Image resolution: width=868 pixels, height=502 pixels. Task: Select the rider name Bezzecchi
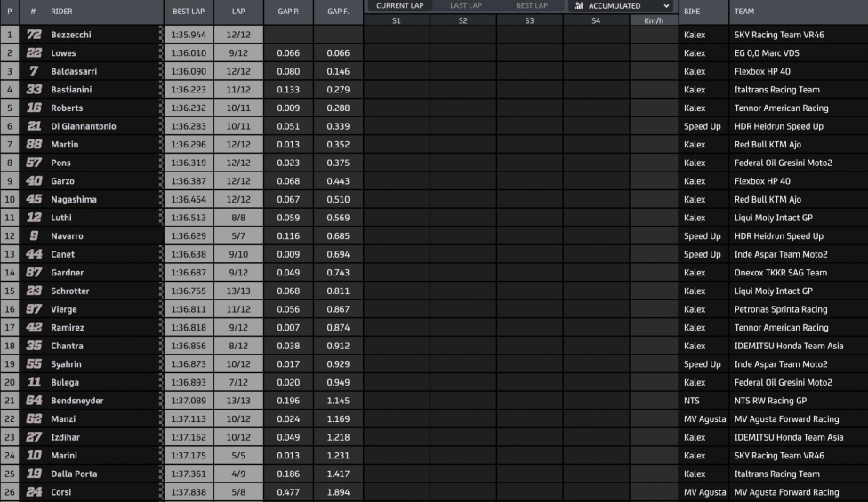click(71, 35)
